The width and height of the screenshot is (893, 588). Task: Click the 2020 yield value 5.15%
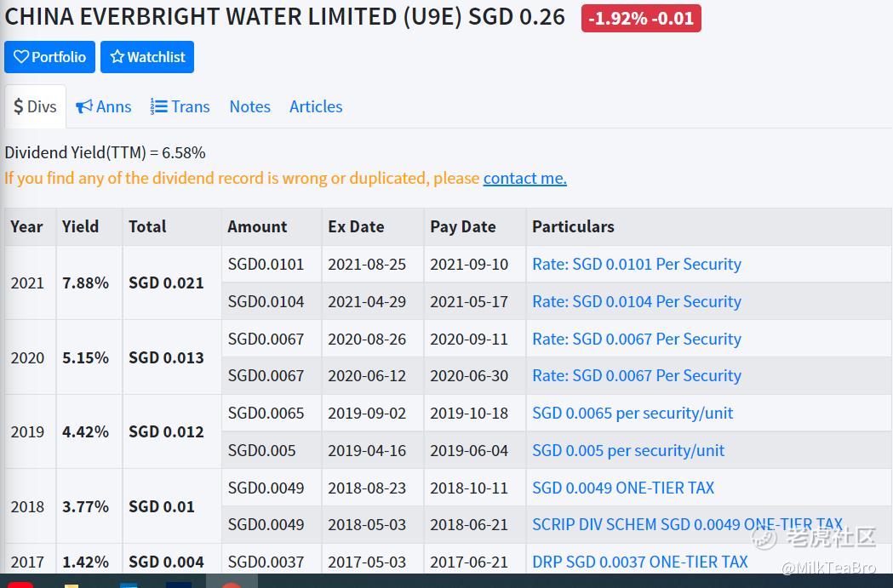(x=85, y=357)
